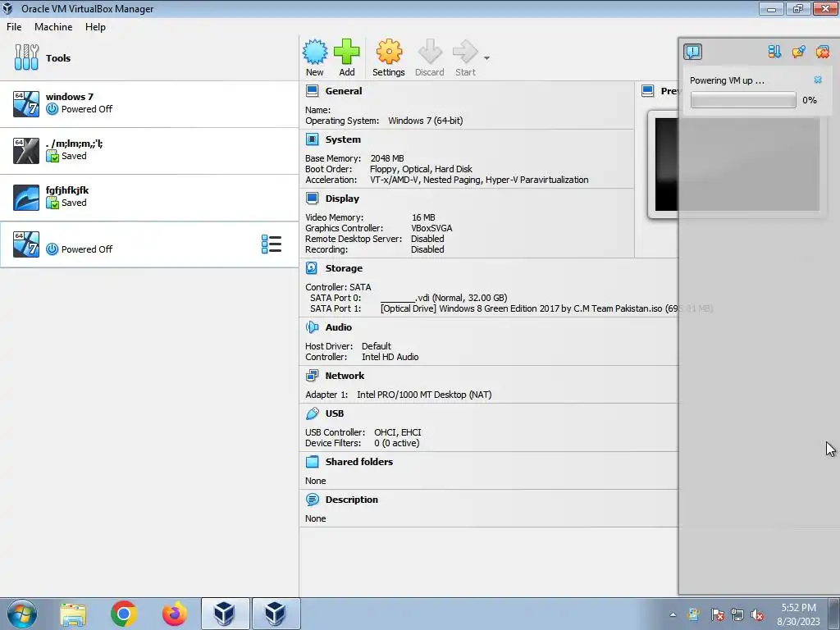
Task: Open the Storage section header link
Action: click(x=344, y=268)
